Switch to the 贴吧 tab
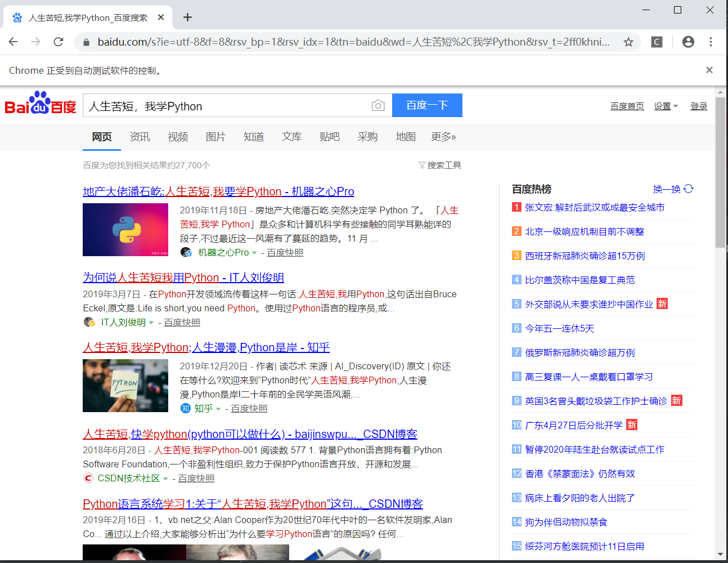The height and width of the screenshot is (563, 728). [x=330, y=137]
